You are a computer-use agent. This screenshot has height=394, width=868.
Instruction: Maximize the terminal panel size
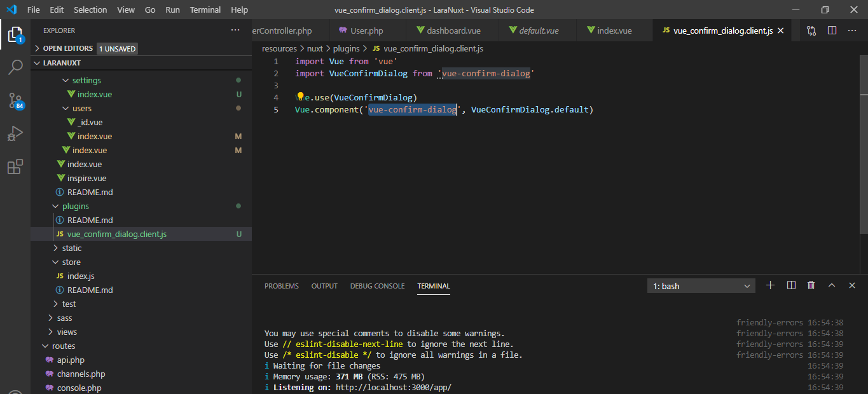pyautogui.click(x=831, y=285)
